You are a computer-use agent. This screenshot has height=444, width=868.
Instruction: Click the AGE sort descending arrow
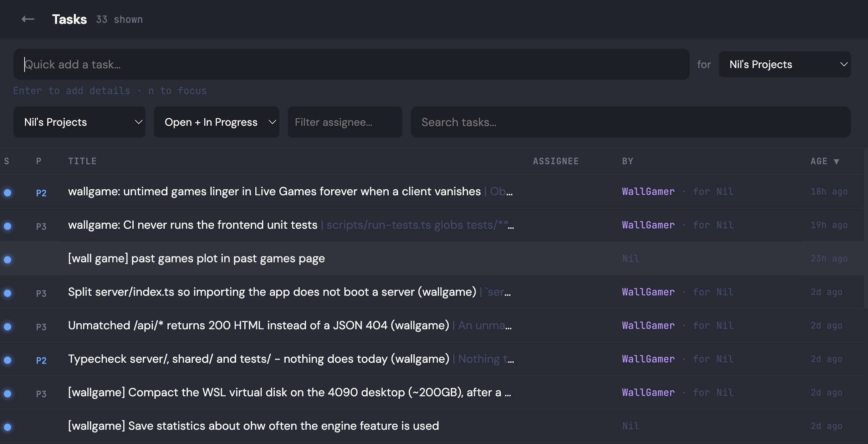point(836,162)
